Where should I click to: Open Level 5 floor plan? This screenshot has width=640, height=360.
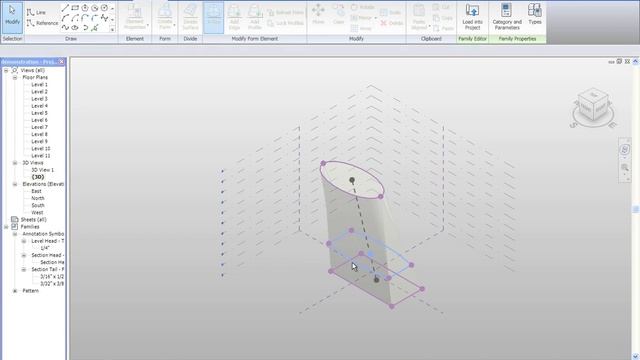click(40, 113)
